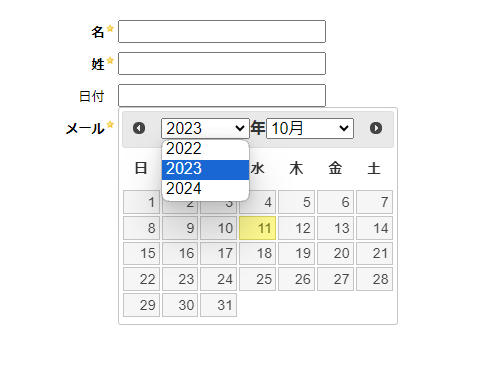500x389 pixels.
Task: Go to previous month using left arrow
Action: [139, 128]
